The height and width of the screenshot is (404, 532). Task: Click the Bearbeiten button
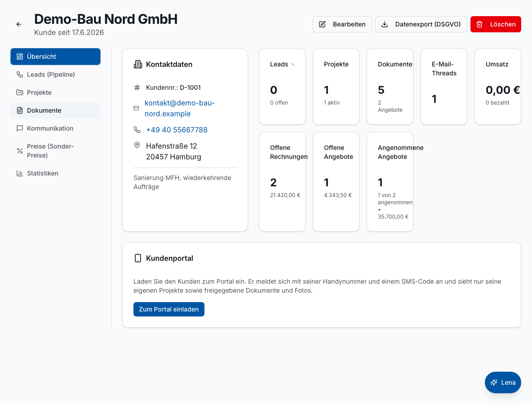click(x=342, y=24)
